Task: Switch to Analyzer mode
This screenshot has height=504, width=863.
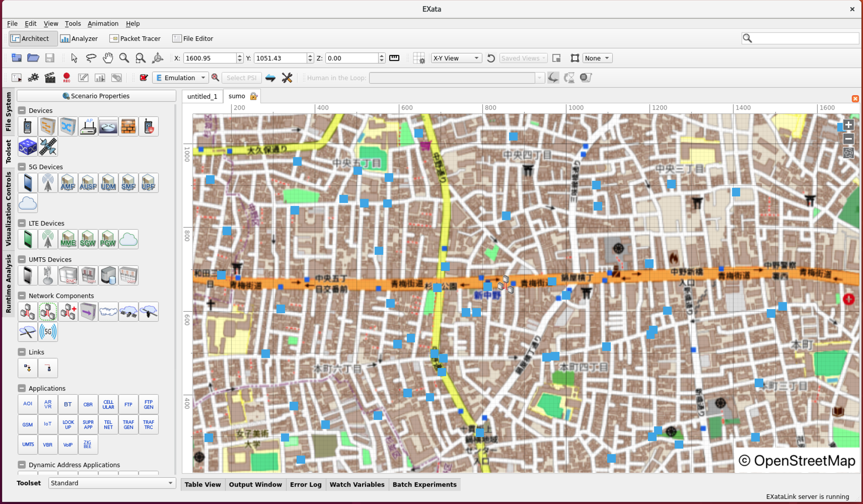Action: tap(79, 38)
